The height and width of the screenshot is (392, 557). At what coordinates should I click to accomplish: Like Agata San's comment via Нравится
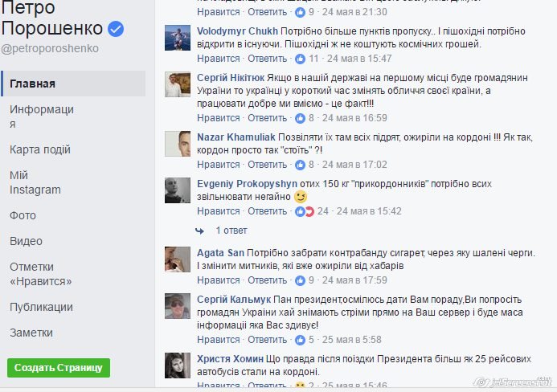pos(219,280)
